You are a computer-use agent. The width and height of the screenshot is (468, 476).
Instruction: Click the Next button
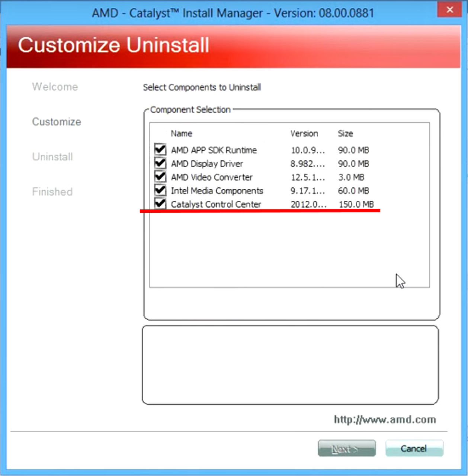tap(347, 448)
